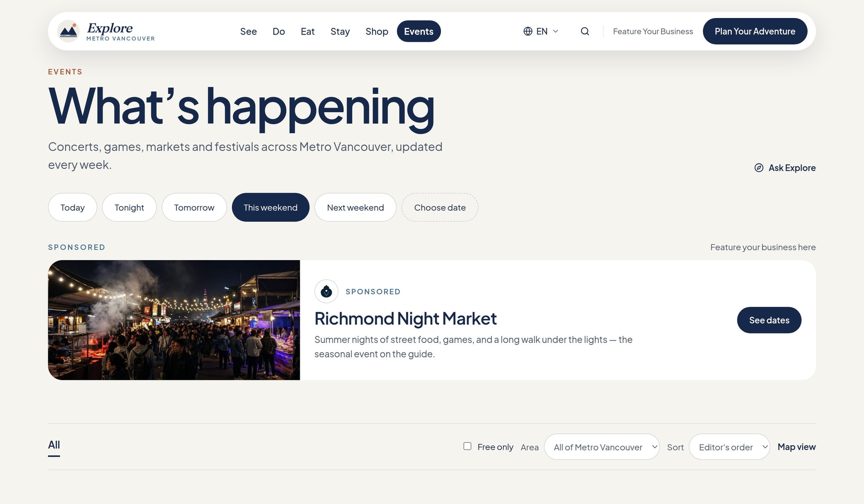Click the See dates button
The height and width of the screenshot is (504, 864).
tap(769, 320)
